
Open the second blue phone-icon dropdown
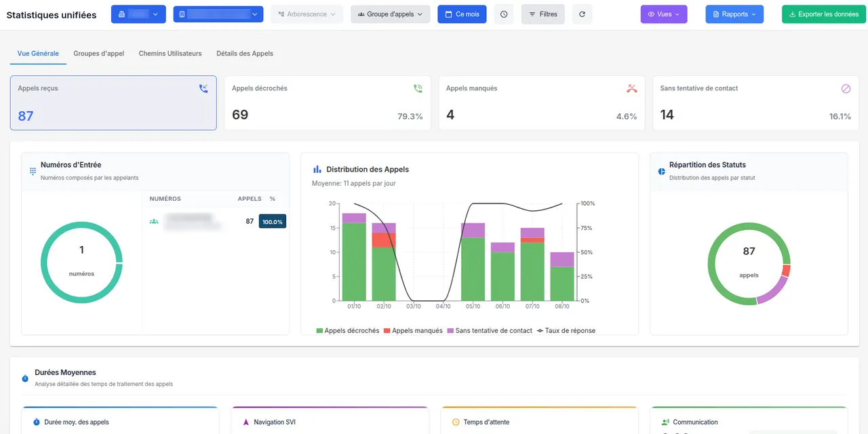(x=218, y=14)
